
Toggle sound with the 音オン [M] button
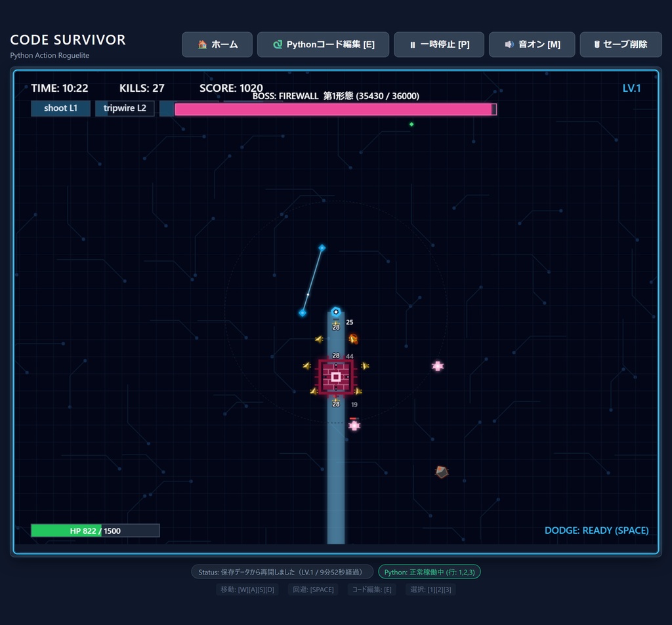(532, 45)
